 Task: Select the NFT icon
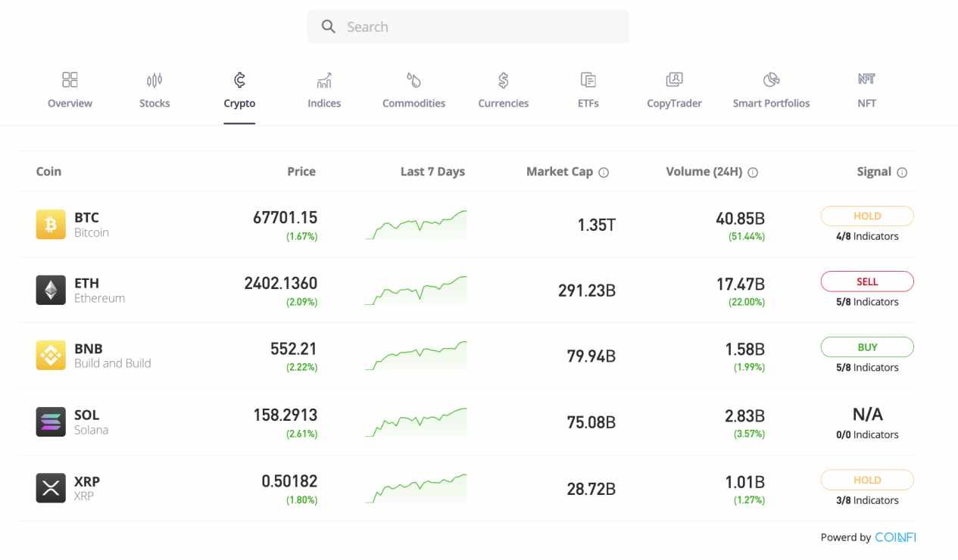click(x=866, y=79)
